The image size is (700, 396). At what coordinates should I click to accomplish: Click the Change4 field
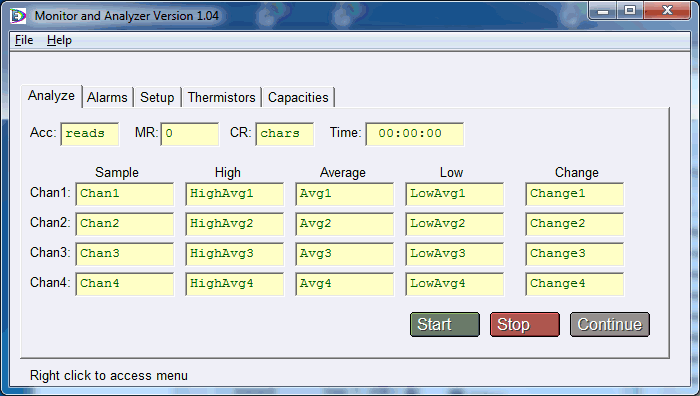click(575, 284)
